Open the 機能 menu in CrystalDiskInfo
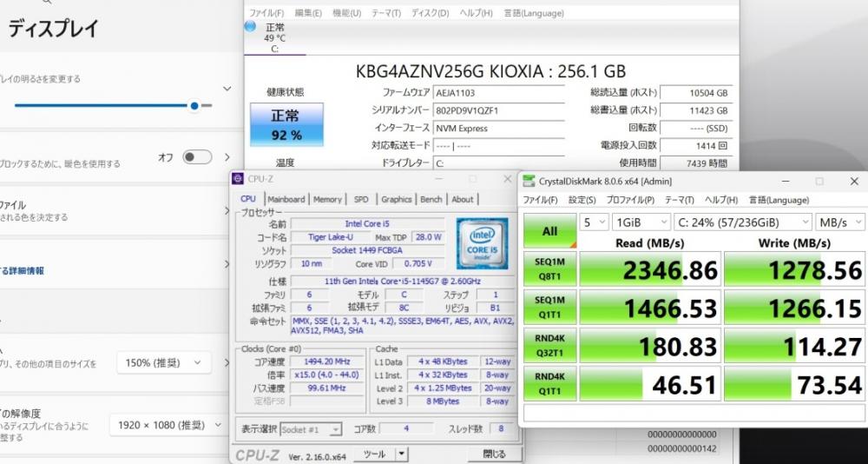This screenshot has height=464, width=868. pyautogui.click(x=346, y=13)
